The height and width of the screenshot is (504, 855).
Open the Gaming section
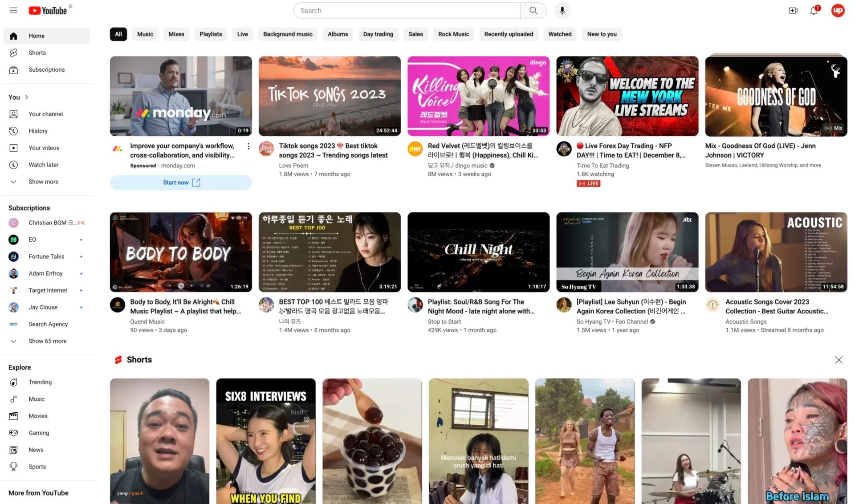click(39, 432)
